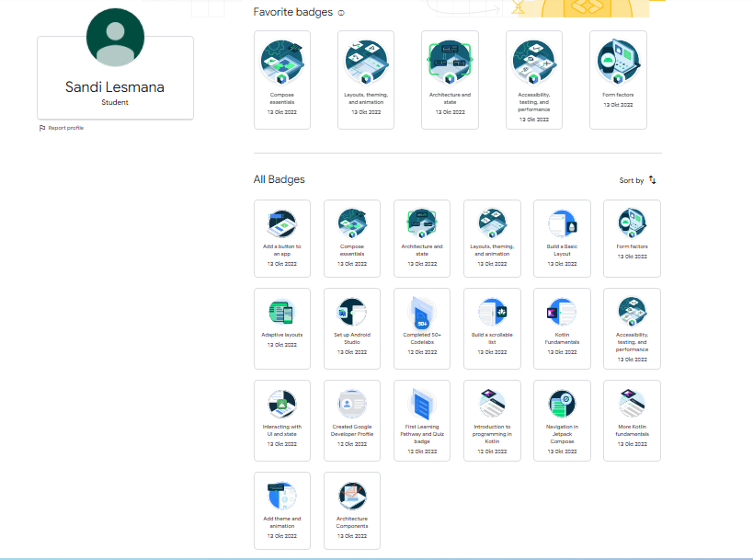
Task: View Accessibility, testing, and performance favorite badge icon
Action: tap(534, 62)
